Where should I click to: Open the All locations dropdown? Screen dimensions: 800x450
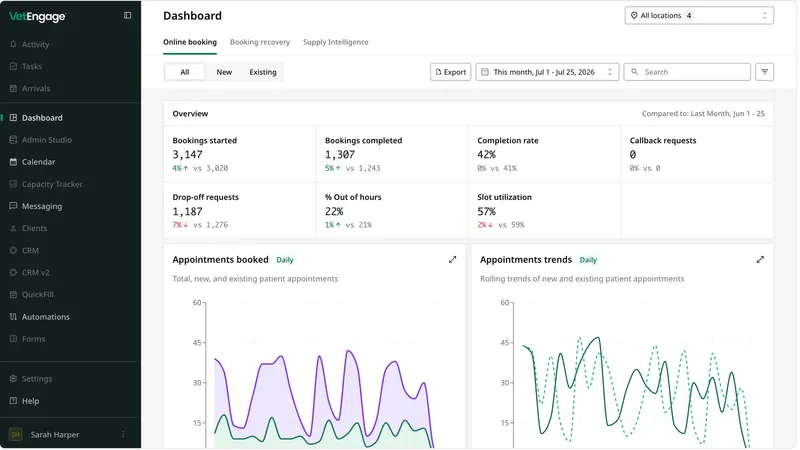click(699, 15)
